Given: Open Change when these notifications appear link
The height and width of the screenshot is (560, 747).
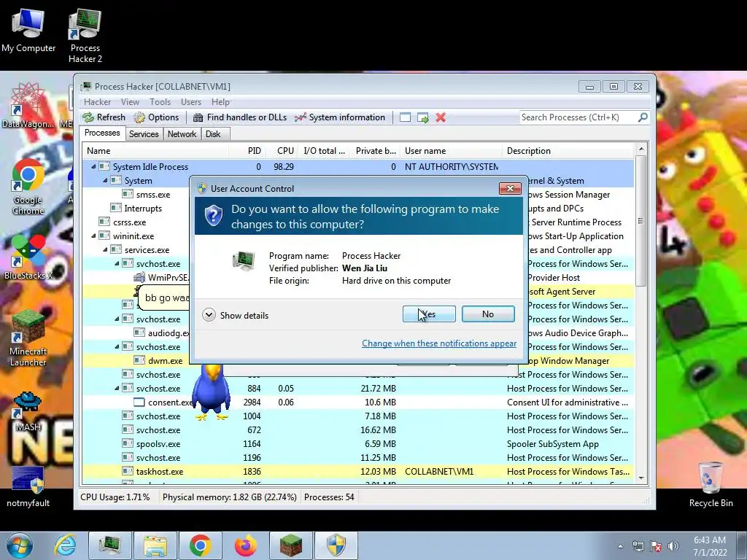Looking at the screenshot, I should click(x=438, y=343).
